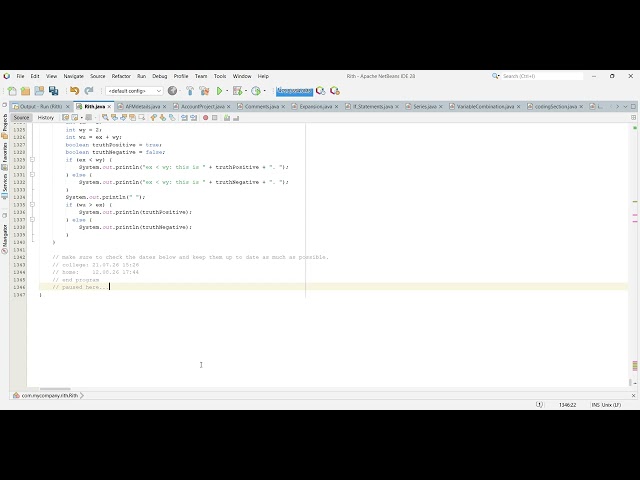Switch to the Series.java tab

coord(424,106)
